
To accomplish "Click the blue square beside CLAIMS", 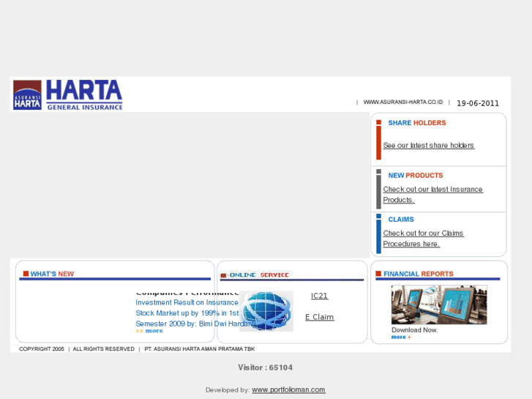I will pyautogui.click(x=378, y=216).
